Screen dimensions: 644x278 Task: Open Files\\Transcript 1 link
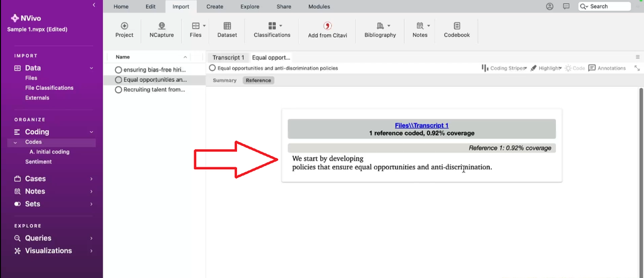pos(421,126)
